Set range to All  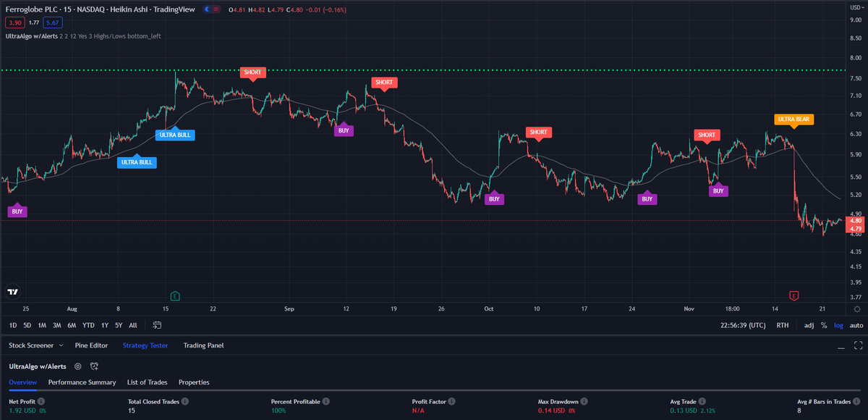pos(133,325)
